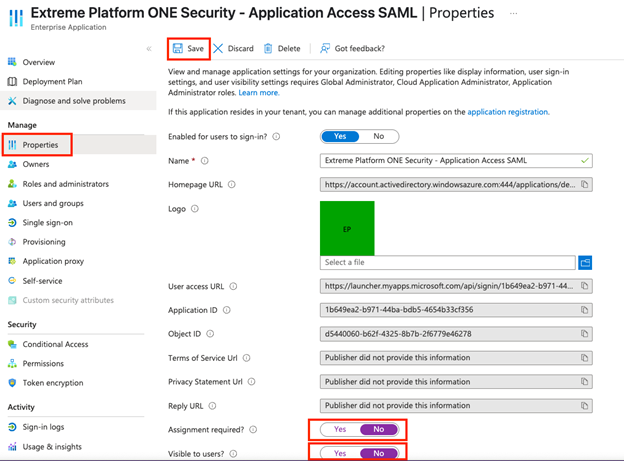Copy the Homepage URL with copy icon
The width and height of the screenshot is (624, 461).
click(x=584, y=185)
